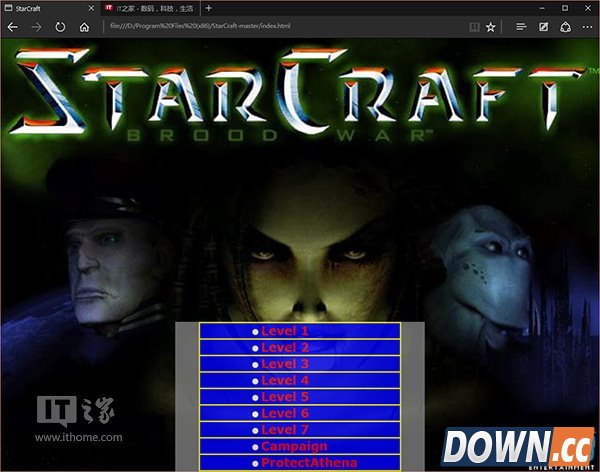
Task: Switch to the StarCraft tab
Action: click(x=40, y=8)
